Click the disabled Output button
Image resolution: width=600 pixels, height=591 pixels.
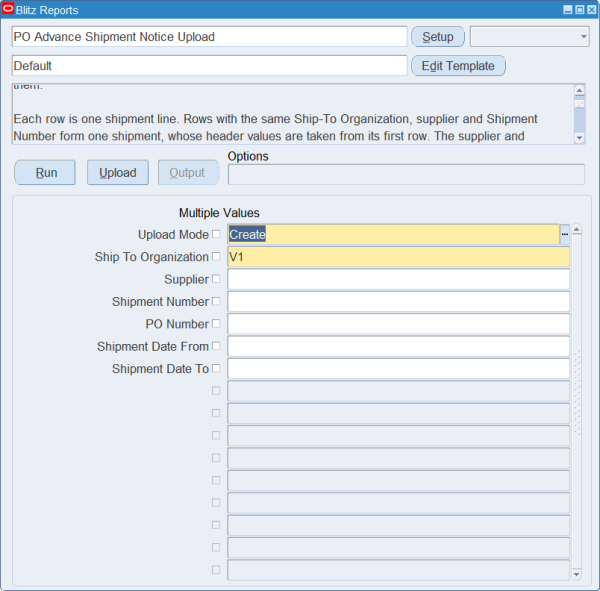coord(188,173)
